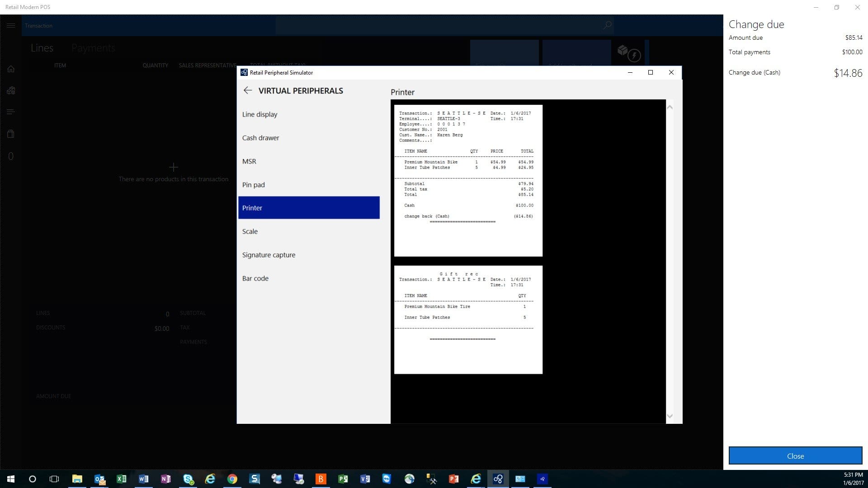Open the Pin pad peripheral page

[x=254, y=185]
